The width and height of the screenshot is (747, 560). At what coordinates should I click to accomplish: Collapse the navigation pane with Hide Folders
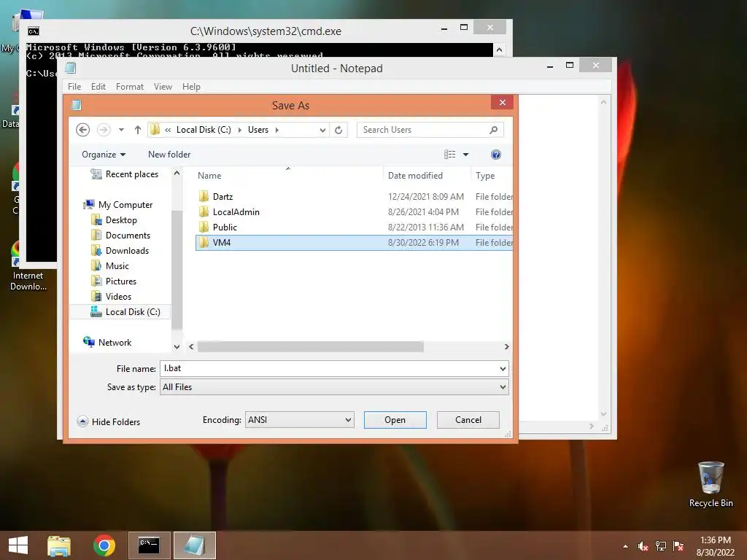[x=109, y=421]
